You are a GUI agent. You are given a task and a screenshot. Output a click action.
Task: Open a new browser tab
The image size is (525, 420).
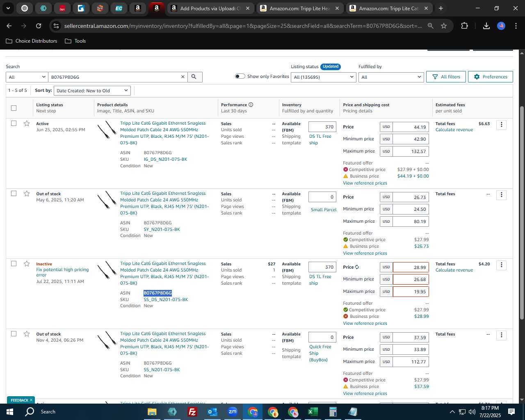(x=441, y=8)
